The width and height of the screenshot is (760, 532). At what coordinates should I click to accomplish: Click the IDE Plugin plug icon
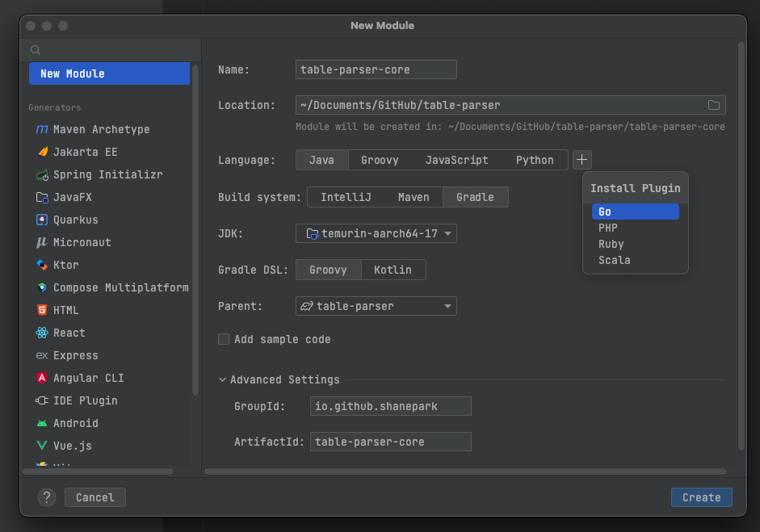(x=42, y=400)
